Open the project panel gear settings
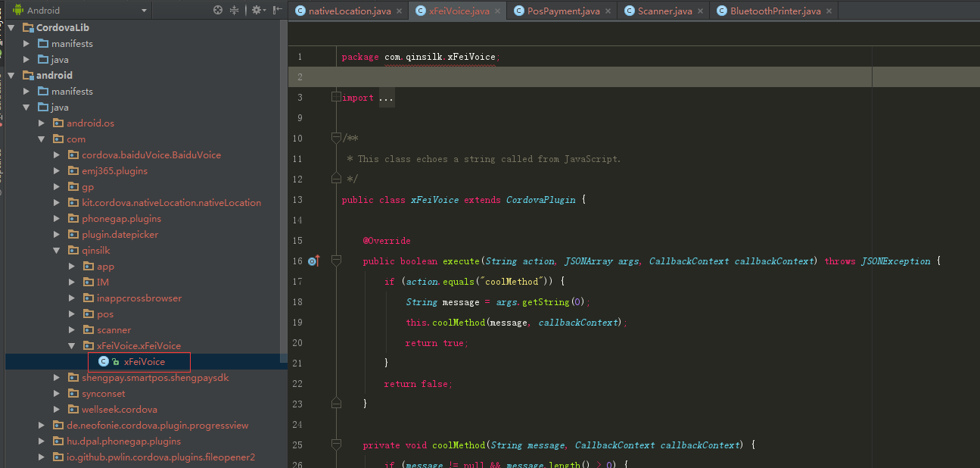The height and width of the screenshot is (468, 980). coord(257,11)
